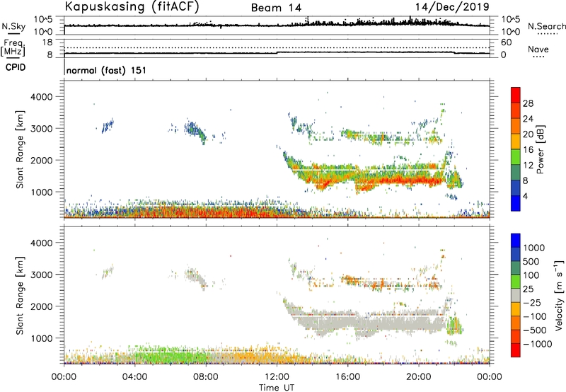Click the "500" label on Velocity color bar
Viewport: 566px width, 392px height.
(531, 262)
